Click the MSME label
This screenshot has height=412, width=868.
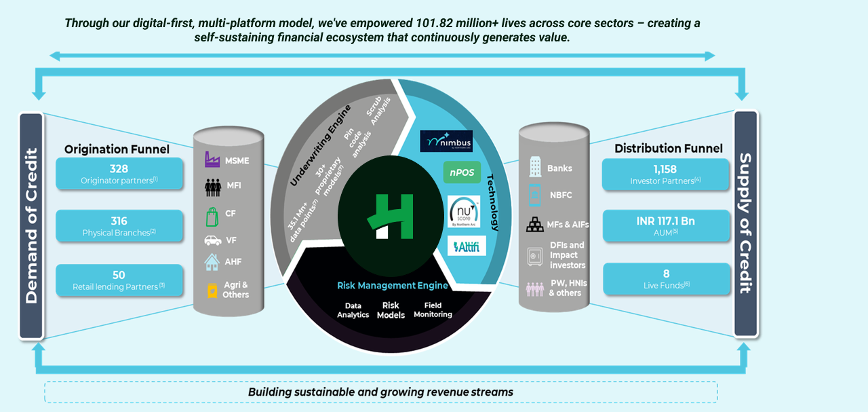click(x=239, y=160)
